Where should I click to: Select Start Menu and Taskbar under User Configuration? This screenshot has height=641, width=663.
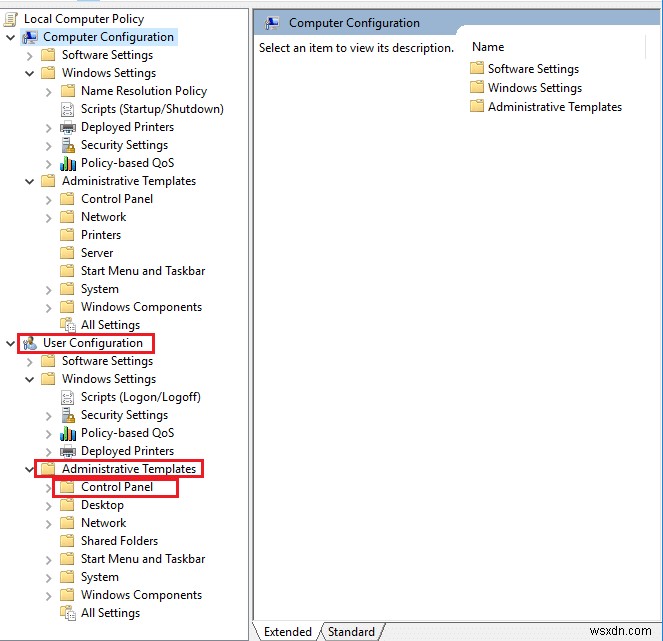click(143, 559)
